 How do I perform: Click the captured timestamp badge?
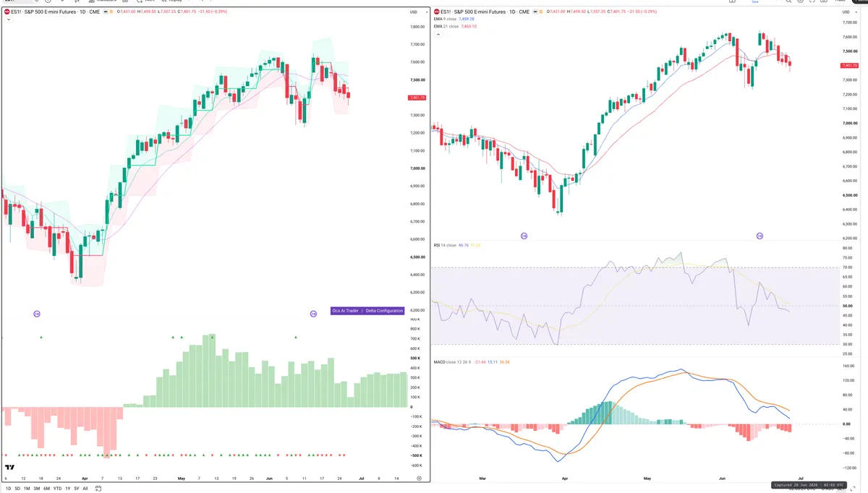point(809,485)
